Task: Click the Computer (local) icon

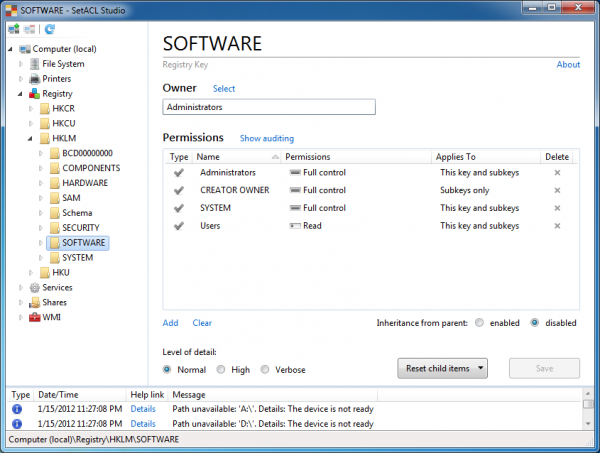Action: 25,49
